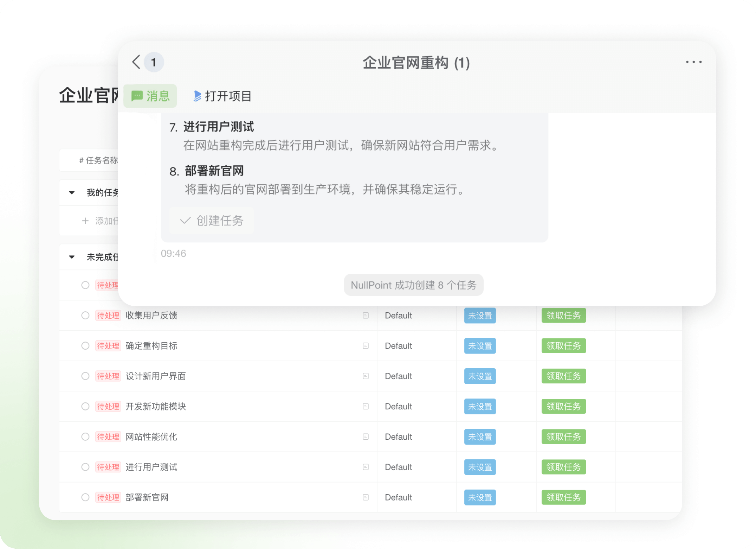Click the chat bubble icon beside 消息
The height and width of the screenshot is (554, 756).
tap(137, 96)
